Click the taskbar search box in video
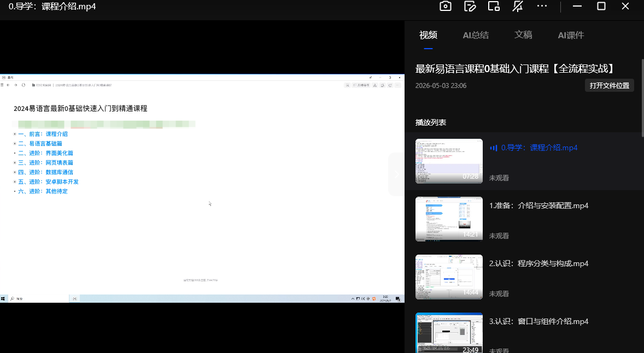 pos(39,299)
